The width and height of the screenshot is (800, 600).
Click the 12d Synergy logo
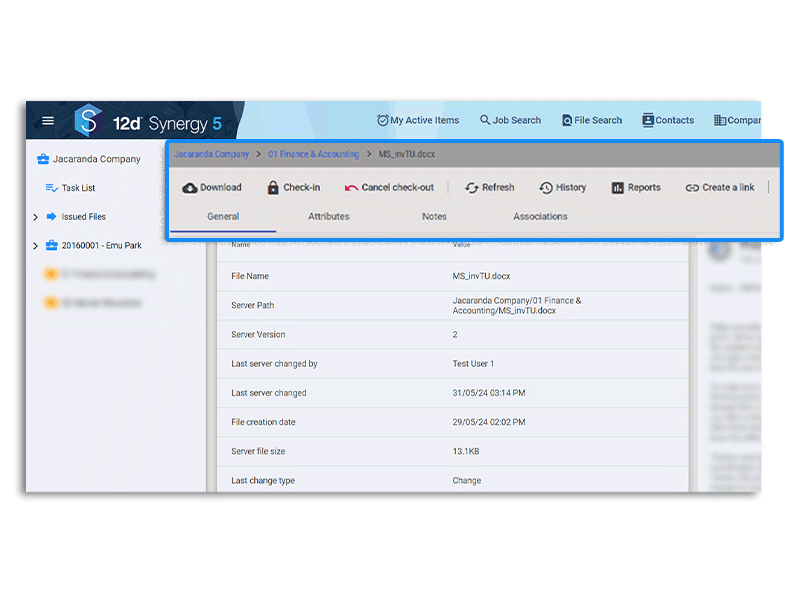click(x=148, y=122)
